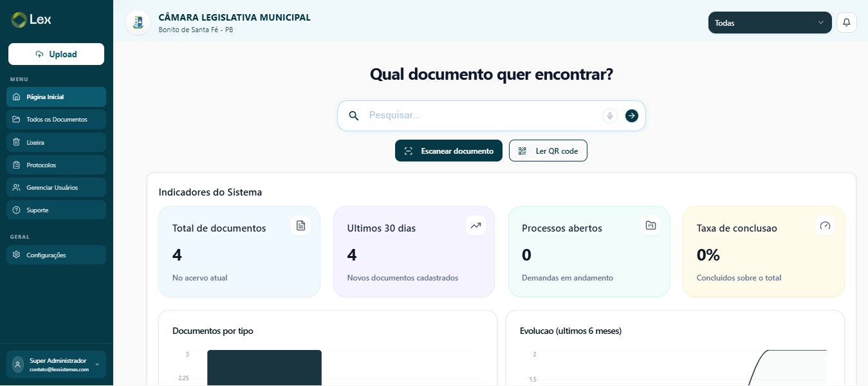Click the dark bar in Documentos por tipo chart
Viewport: 868px width, 386px height.
tap(264, 367)
